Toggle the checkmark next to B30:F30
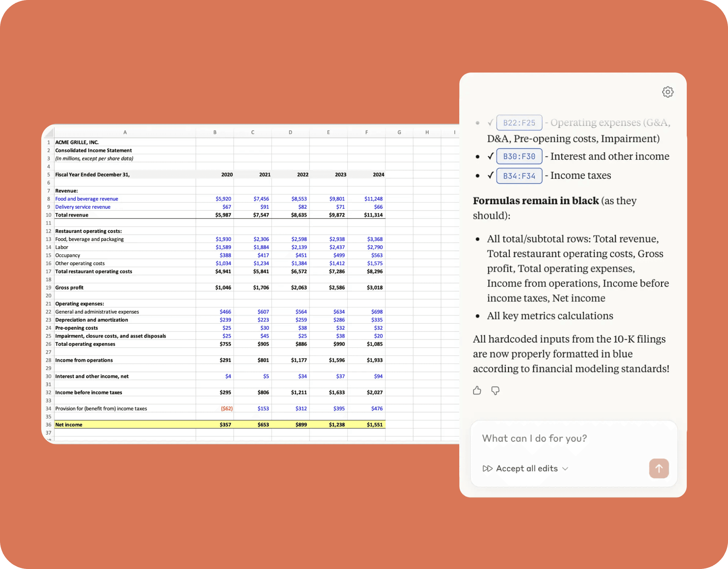The width and height of the screenshot is (728, 569). pos(490,156)
